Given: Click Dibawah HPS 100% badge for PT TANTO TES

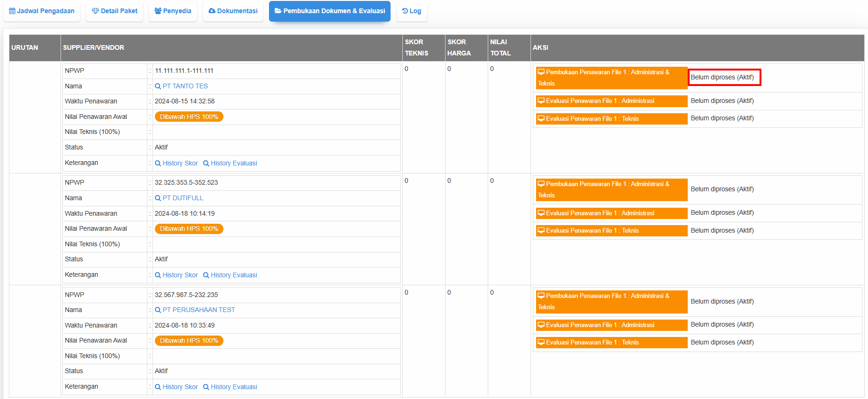Looking at the screenshot, I should [x=189, y=117].
